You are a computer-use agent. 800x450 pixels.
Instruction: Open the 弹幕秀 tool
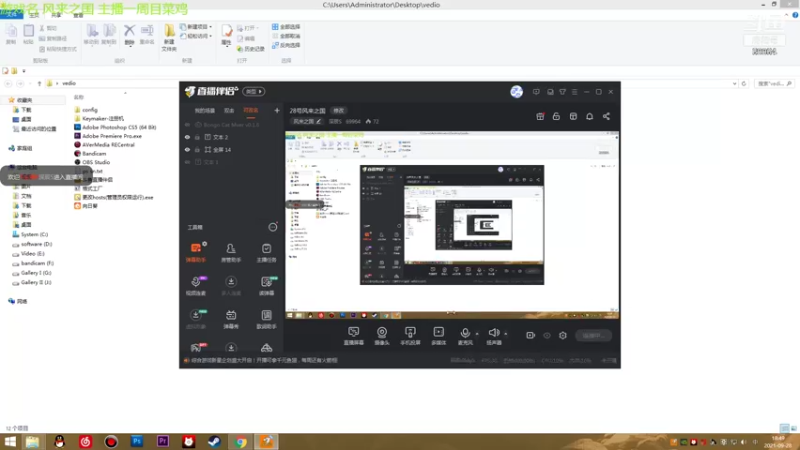point(231,319)
